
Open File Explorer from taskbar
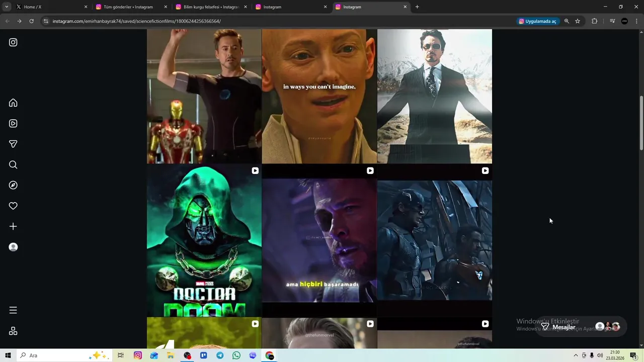171,355
